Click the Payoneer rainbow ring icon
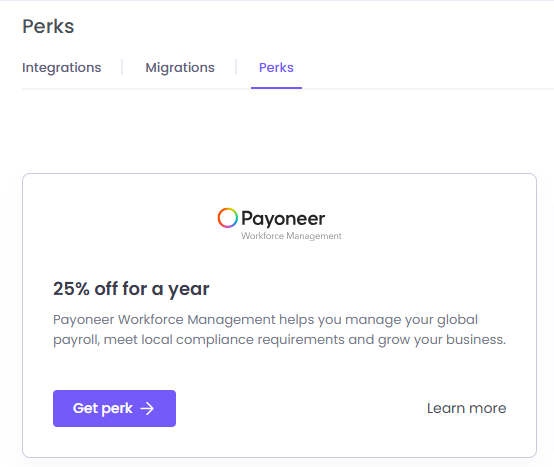 click(x=227, y=218)
